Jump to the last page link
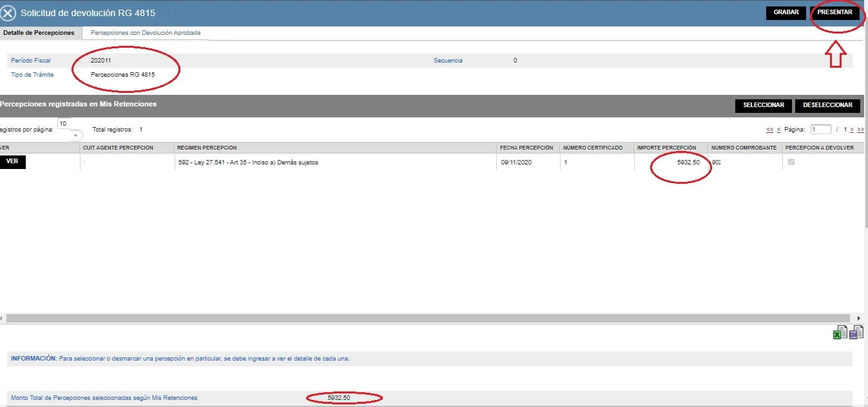This screenshot has width=868, height=407. (860, 130)
